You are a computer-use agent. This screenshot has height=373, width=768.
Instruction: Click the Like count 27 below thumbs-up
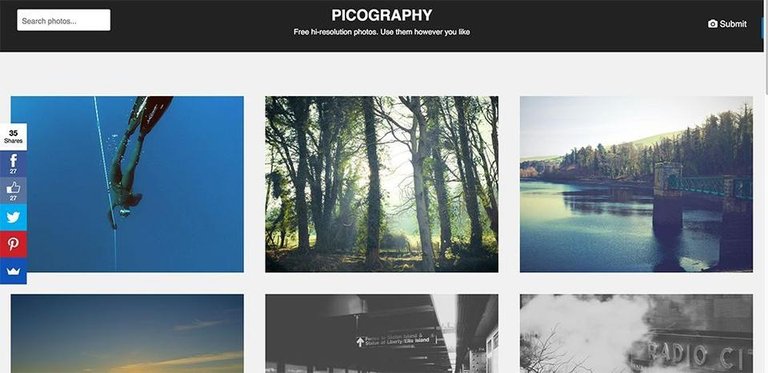click(13, 198)
